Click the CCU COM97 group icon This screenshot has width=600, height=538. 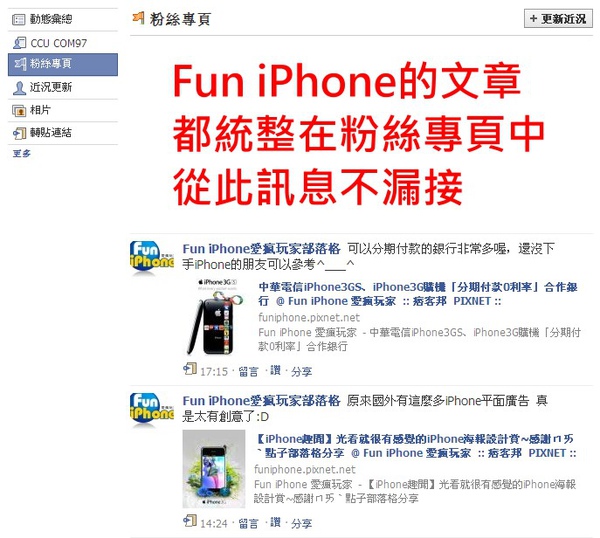point(19,43)
